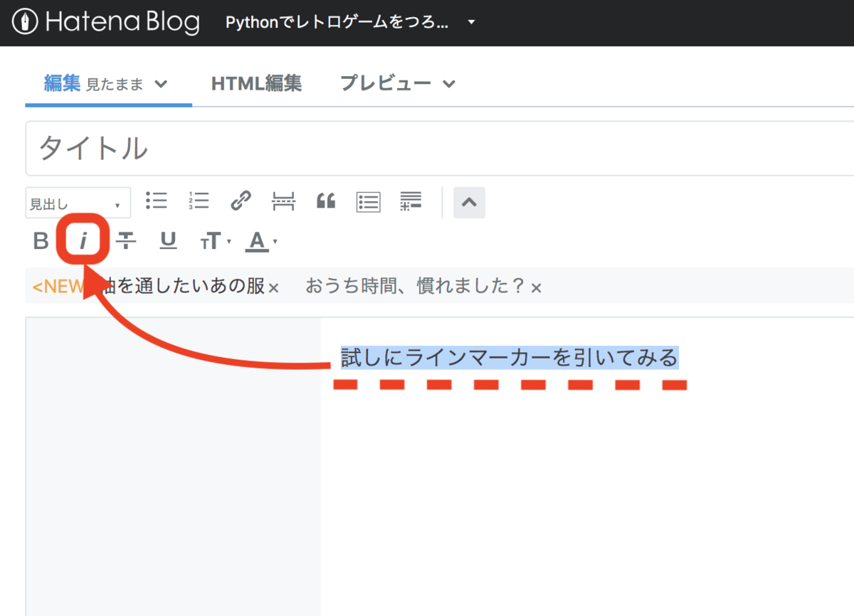Insert a horizontal rule

tap(283, 201)
